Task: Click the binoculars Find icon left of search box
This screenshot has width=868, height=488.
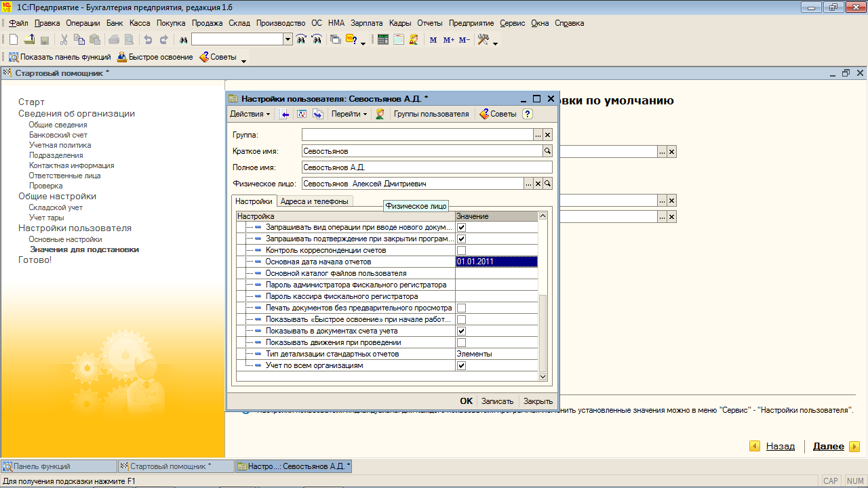Action: tap(183, 40)
